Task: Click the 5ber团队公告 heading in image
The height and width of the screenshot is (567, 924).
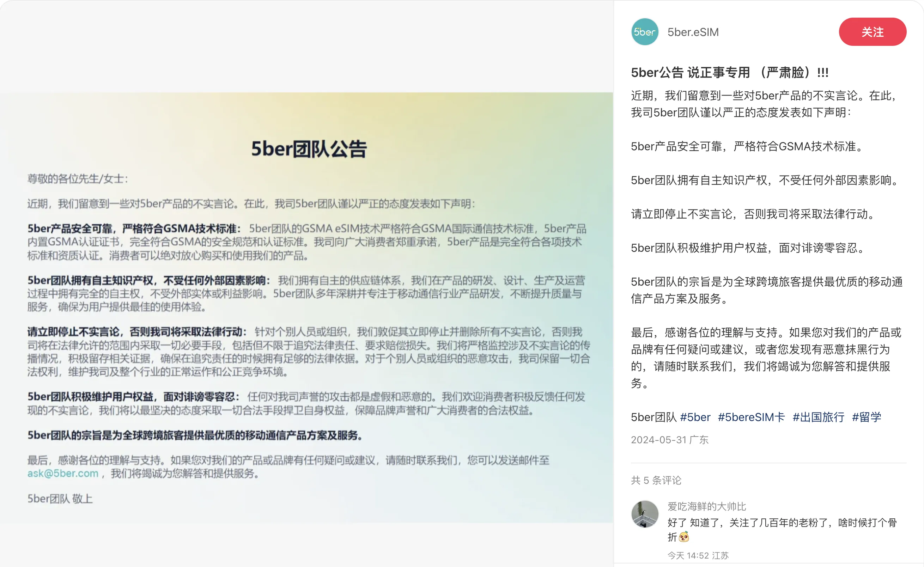Action: point(309,149)
